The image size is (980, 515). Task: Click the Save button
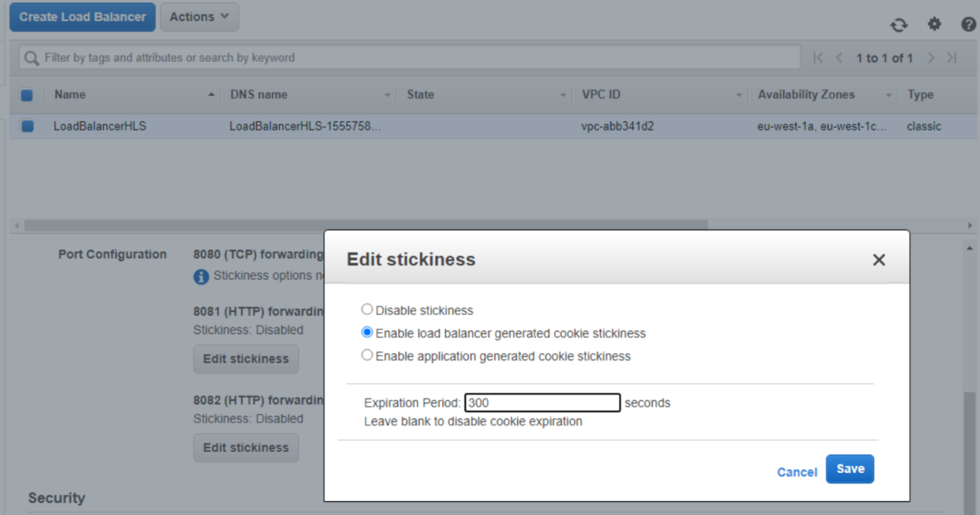pyautogui.click(x=849, y=469)
